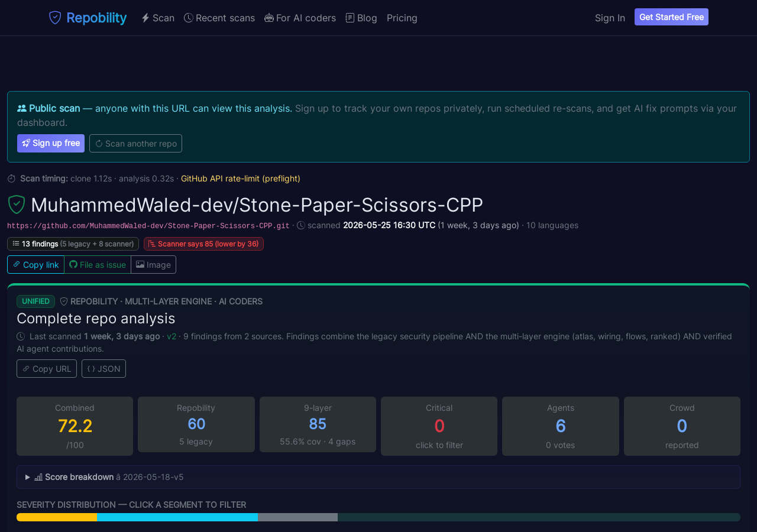Open the Pricing page
Image resolution: width=757 pixels, height=532 pixels.
click(x=402, y=18)
